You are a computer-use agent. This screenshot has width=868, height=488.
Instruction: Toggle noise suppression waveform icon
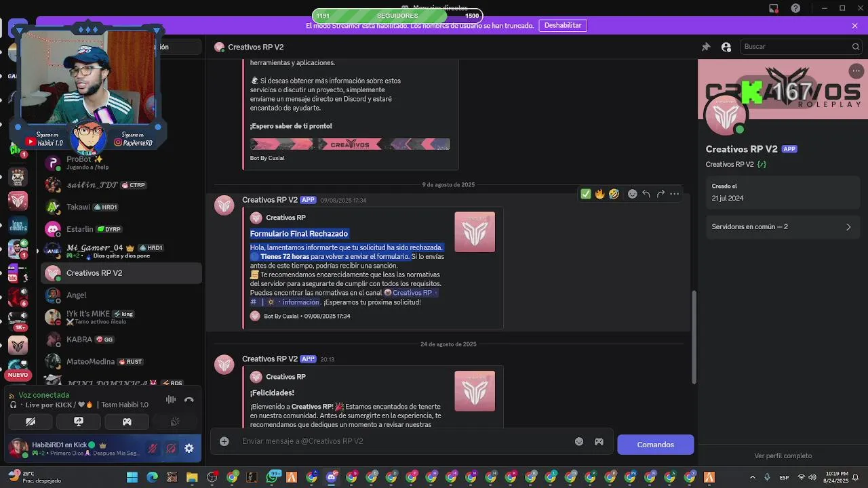click(x=171, y=400)
